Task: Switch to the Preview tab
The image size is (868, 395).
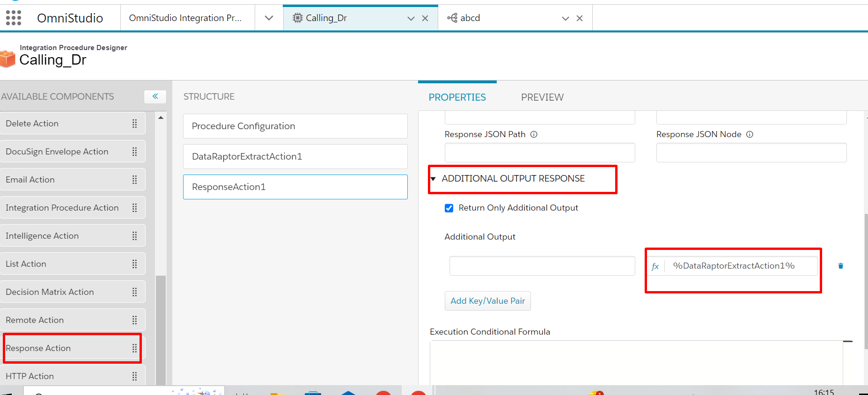Action: 542,97
